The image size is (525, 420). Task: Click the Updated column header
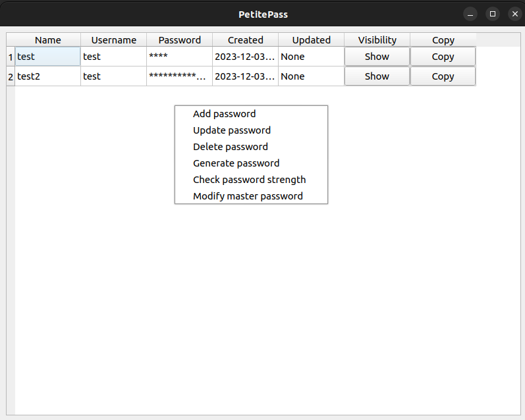coord(312,39)
